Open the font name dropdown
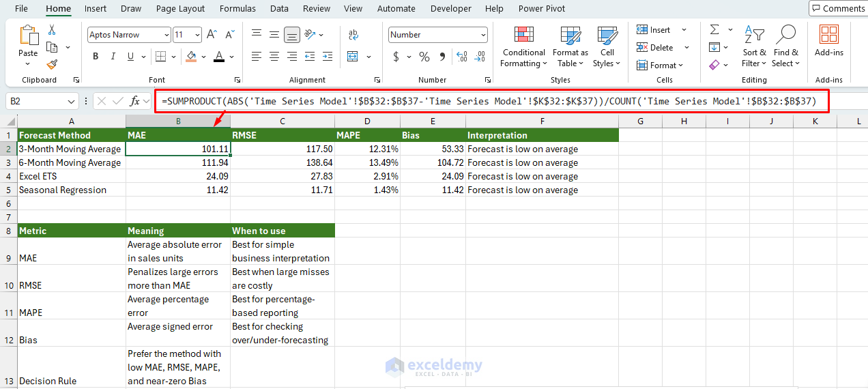Image resolution: width=868 pixels, height=389 pixels. pyautogui.click(x=167, y=35)
